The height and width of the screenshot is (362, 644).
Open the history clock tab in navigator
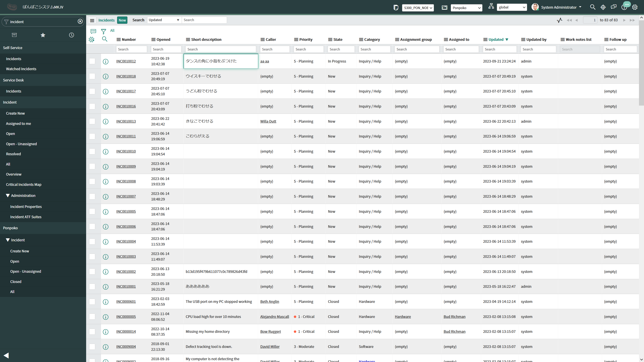coord(71,35)
